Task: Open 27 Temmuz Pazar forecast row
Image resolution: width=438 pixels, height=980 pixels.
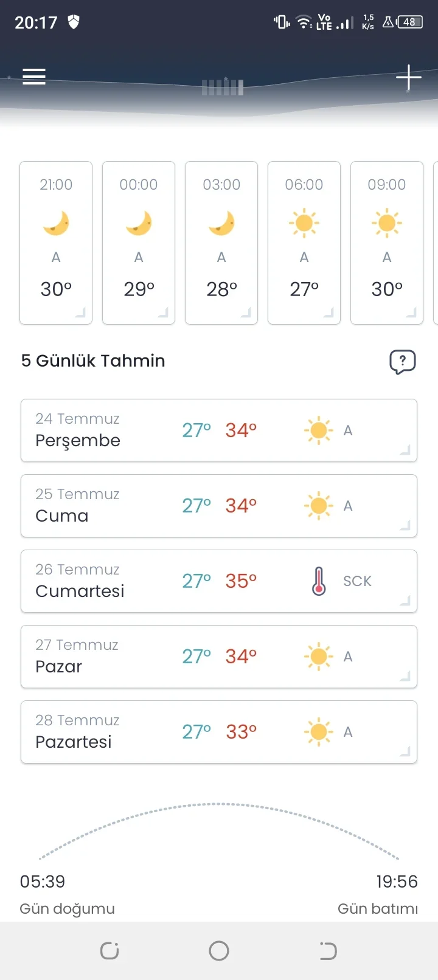Action: 219,657
